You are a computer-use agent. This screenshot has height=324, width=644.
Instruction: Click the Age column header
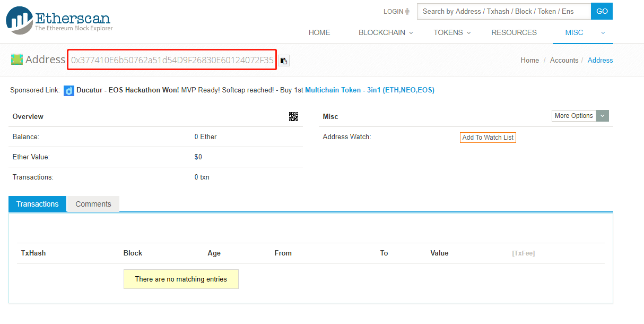214,253
